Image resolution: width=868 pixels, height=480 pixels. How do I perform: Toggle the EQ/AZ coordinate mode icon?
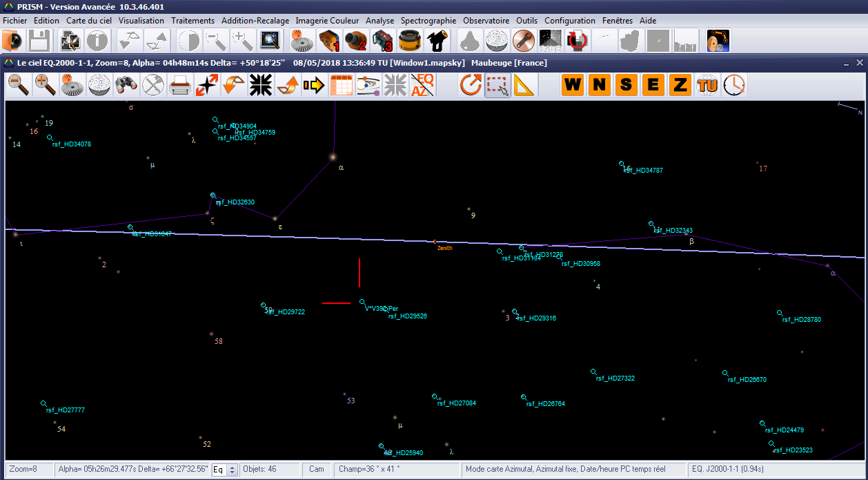[x=422, y=86]
